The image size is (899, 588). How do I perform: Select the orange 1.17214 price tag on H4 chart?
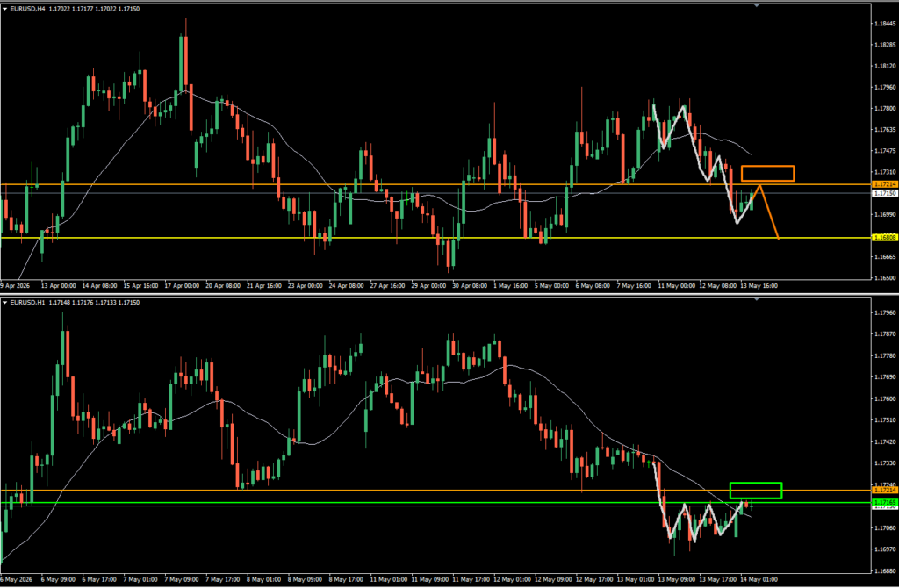point(884,184)
